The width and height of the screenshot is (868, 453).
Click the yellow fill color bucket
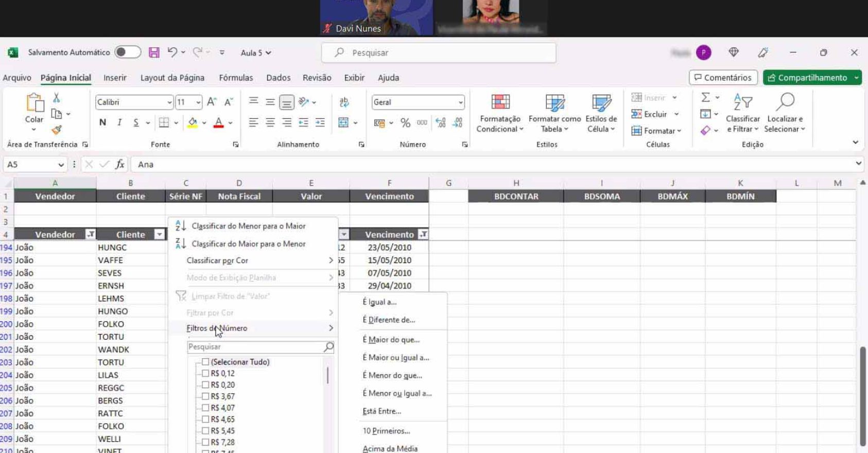193,123
